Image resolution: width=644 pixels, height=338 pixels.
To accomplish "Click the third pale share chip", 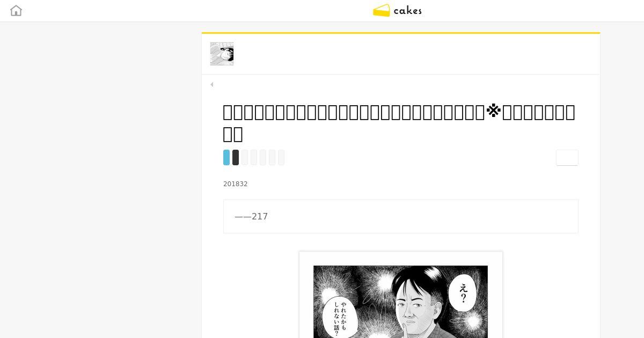I will point(245,157).
